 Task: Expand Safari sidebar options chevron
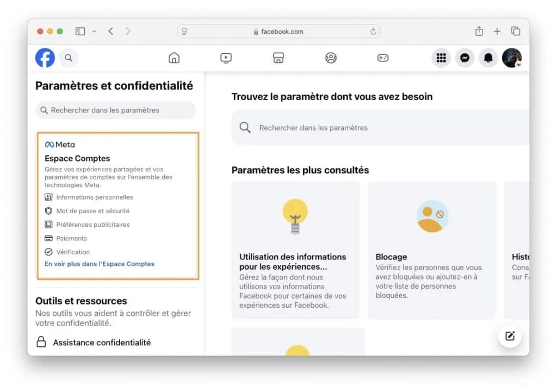point(95,32)
